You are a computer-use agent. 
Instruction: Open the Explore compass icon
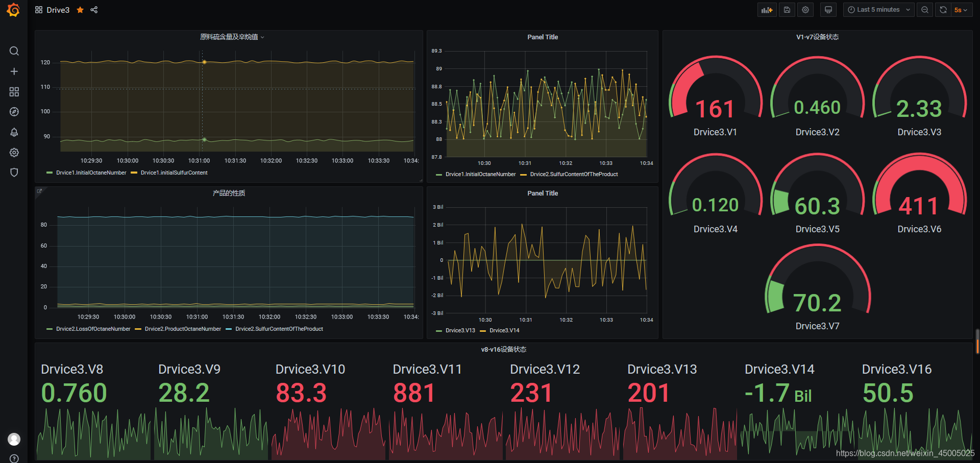14,112
